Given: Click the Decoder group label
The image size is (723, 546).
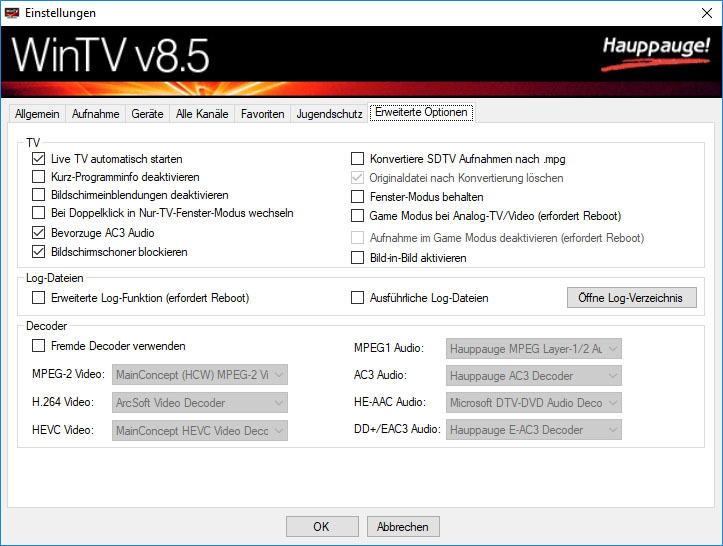Looking at the screenshot, I should tap(46, 326).
